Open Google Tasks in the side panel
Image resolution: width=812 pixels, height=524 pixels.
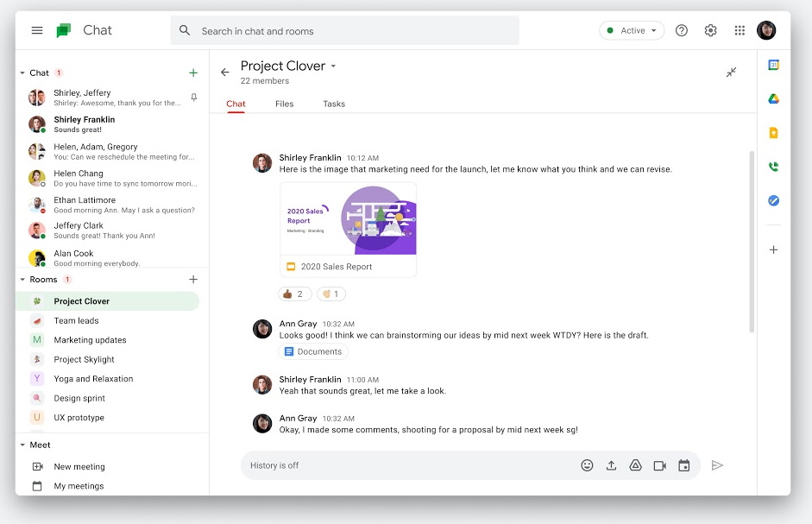click(773, 200)
